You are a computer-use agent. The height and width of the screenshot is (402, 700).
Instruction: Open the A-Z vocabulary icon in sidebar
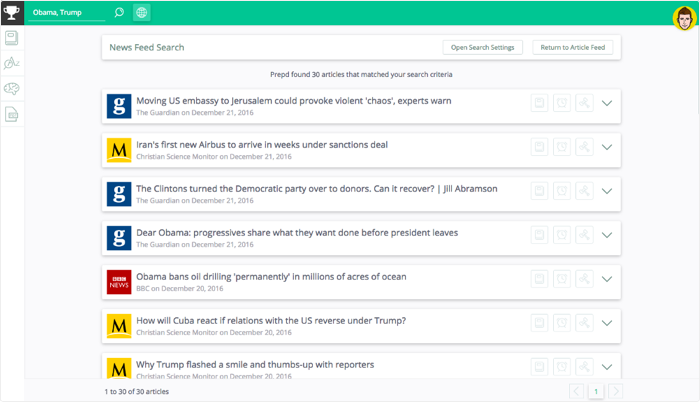[x=12, y=63]
